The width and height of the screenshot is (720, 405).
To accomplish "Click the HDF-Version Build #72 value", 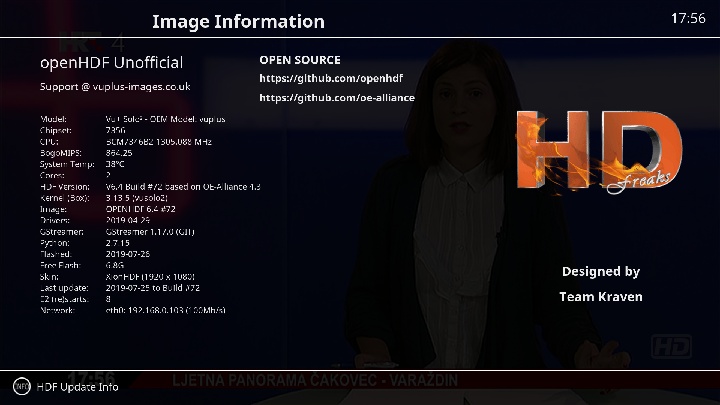I will (x=183, y=187).
